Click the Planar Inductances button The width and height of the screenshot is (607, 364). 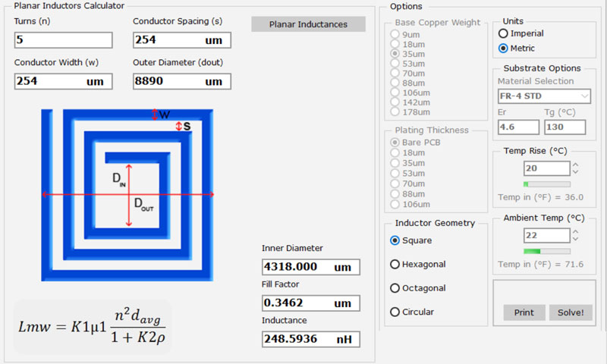(308, 24)
